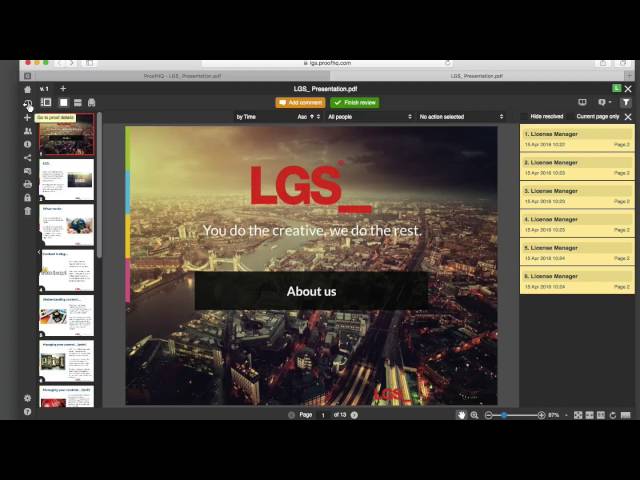Toggle thumbnails panel layout icon
Viewport: 640px width, 480px height.
point(46,102)
